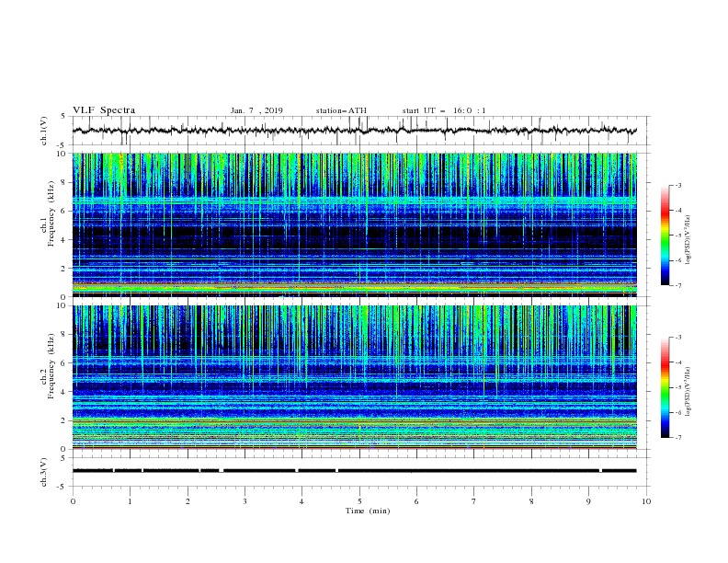Click the "-5" tick on ch.3(V) axis
The height and width of the screenshot is (563, 728).
[62, 487]
